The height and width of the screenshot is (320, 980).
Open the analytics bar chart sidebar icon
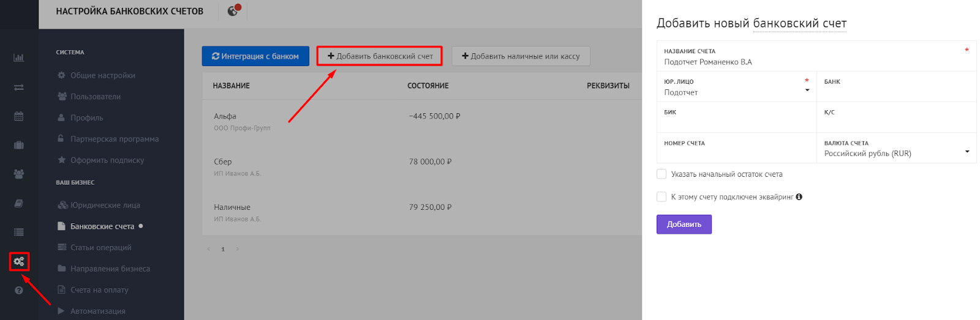tap(19, 58)
